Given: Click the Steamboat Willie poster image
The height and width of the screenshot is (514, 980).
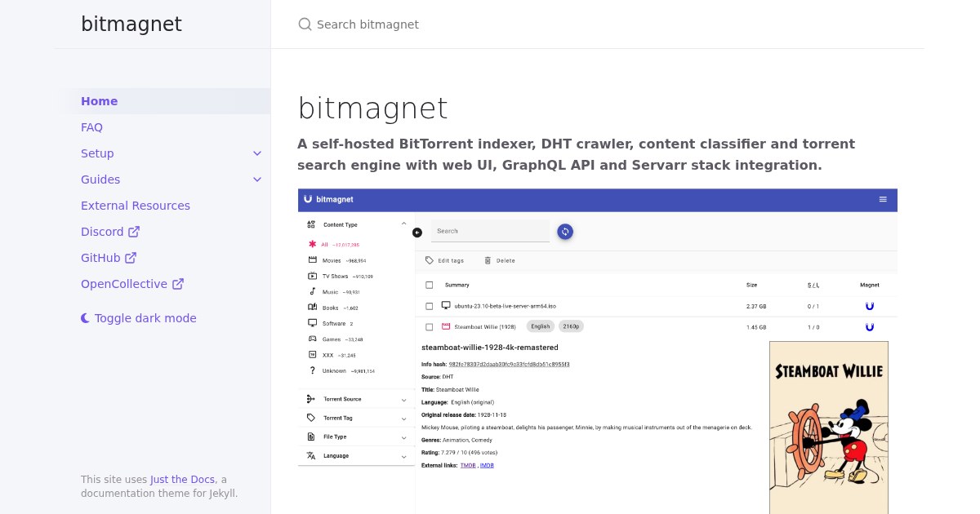Looking at the screenshot, I should click(x=829, y=428).
